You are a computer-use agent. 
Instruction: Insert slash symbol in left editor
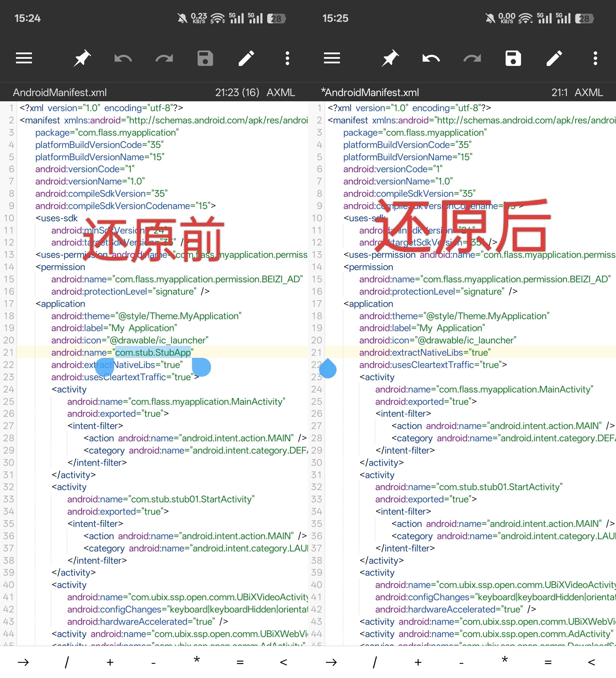click(66, 662)
